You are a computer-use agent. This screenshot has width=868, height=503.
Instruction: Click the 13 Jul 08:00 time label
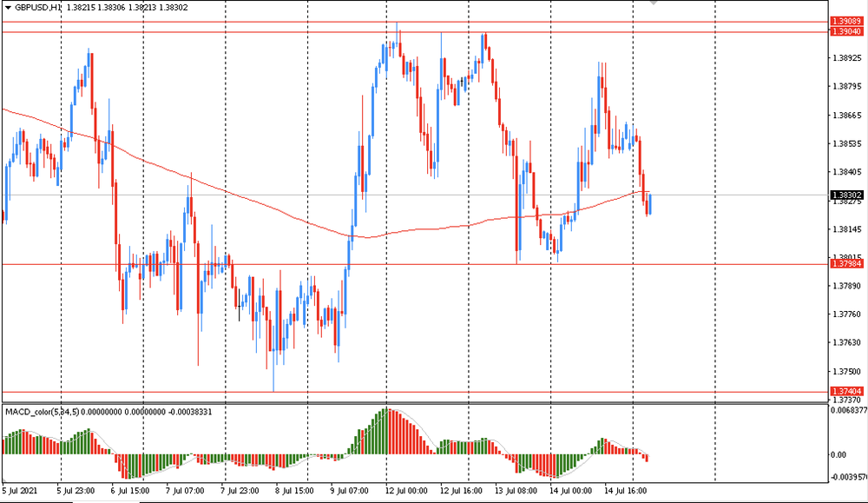516,491
